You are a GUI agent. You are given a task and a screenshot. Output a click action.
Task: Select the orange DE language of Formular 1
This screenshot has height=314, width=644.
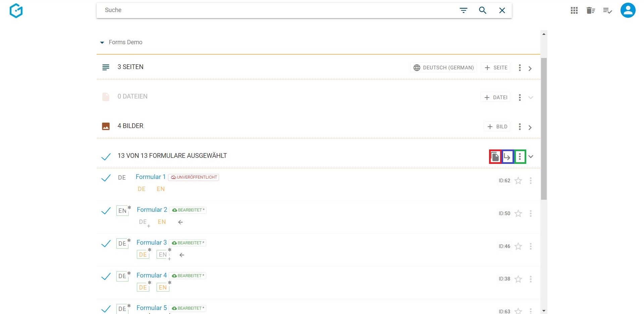point(142,189)
